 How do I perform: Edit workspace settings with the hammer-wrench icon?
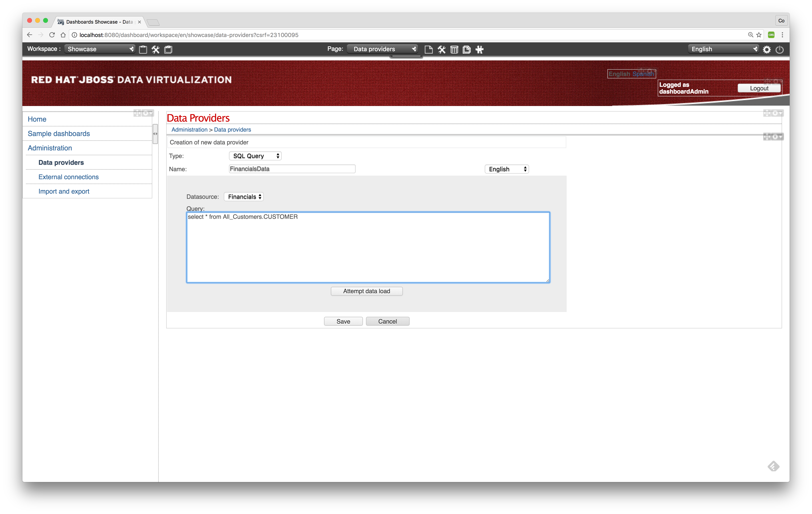click(155, 49)
